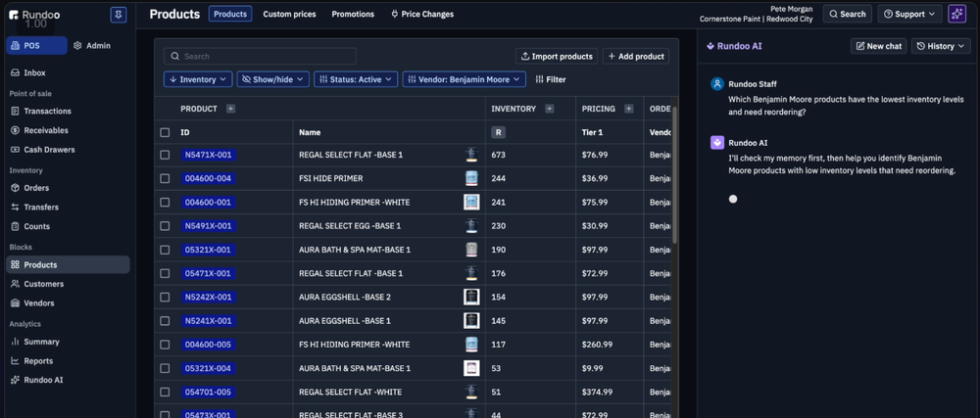Screen dimensions: 980x418
Task: Select the POS mode tab
Action: (x=37, y=46)
